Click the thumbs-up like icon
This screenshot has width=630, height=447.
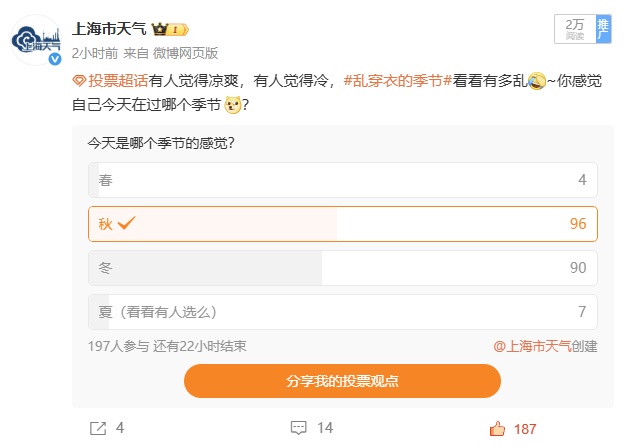click(497, 428)
